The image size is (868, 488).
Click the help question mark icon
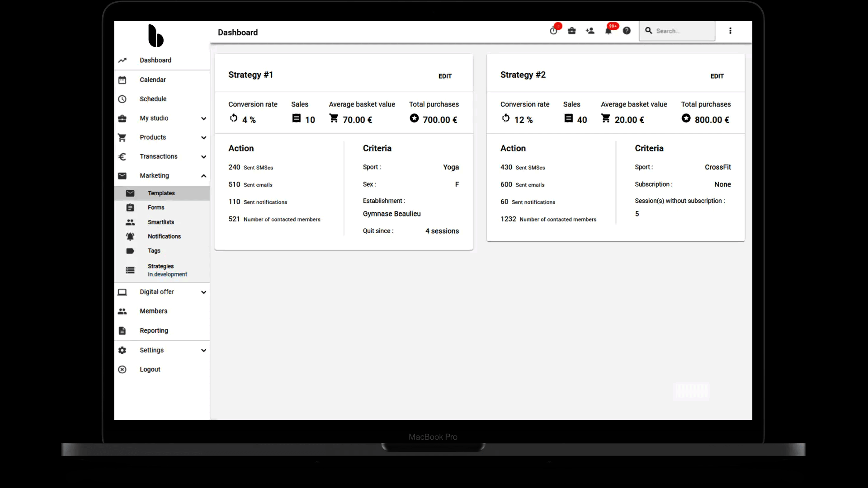point(627,31)
